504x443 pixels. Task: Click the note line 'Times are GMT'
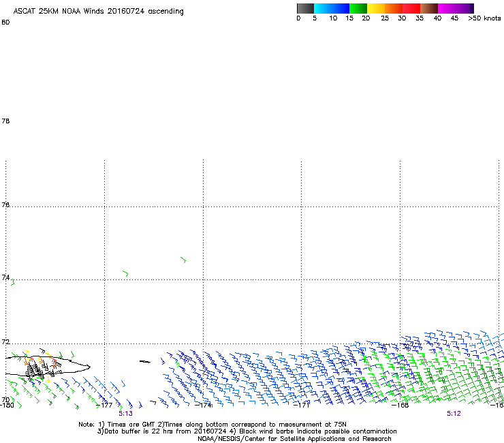(212, 425)
